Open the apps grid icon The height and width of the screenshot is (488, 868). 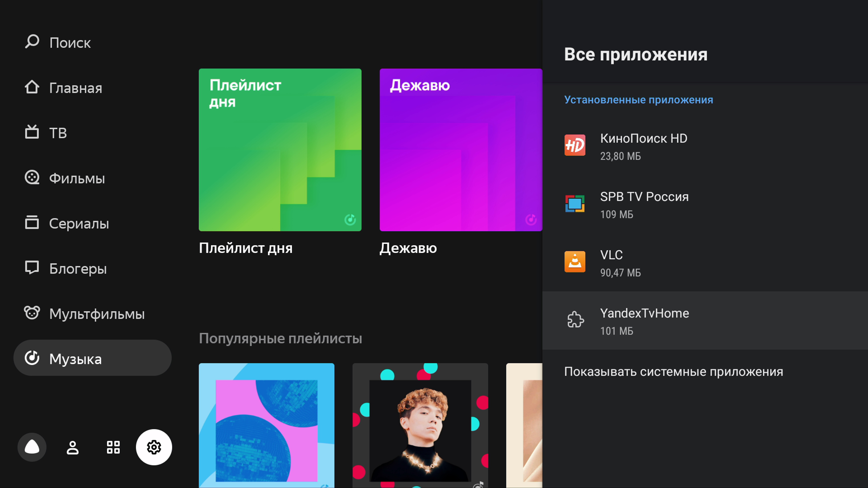(113, 447)
